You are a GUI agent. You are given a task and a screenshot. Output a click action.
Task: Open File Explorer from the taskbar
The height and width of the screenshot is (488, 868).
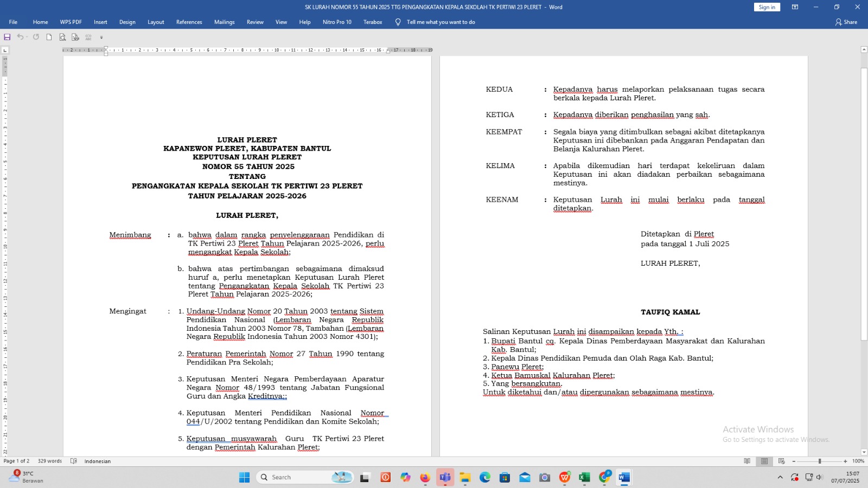click(x=465, y=477)
